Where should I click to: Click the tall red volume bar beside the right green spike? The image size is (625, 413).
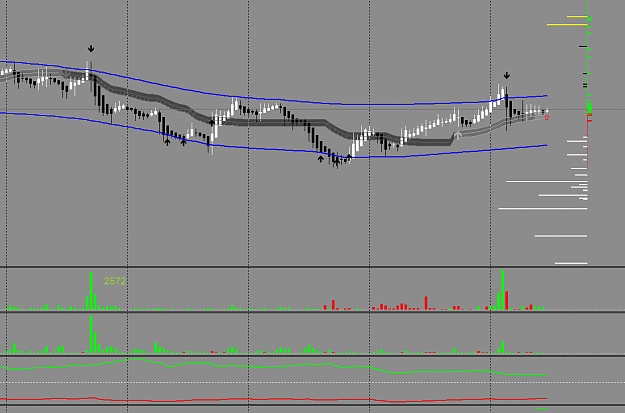507,301
